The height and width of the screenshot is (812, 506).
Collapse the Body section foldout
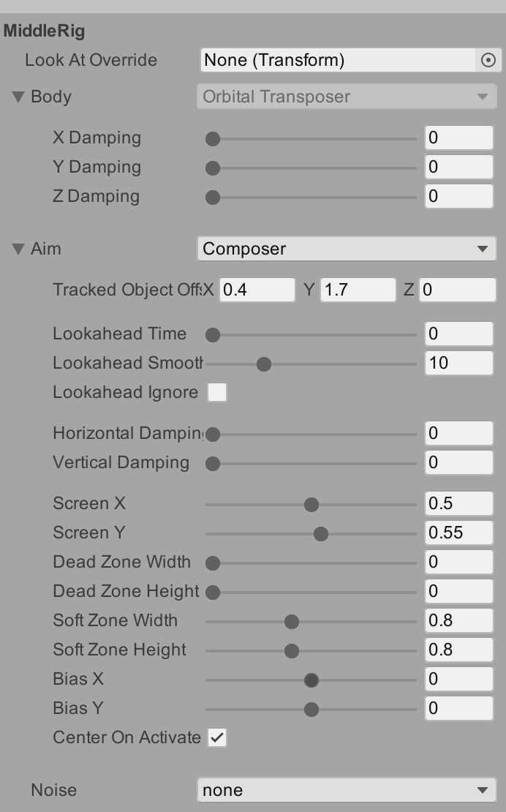19,97
